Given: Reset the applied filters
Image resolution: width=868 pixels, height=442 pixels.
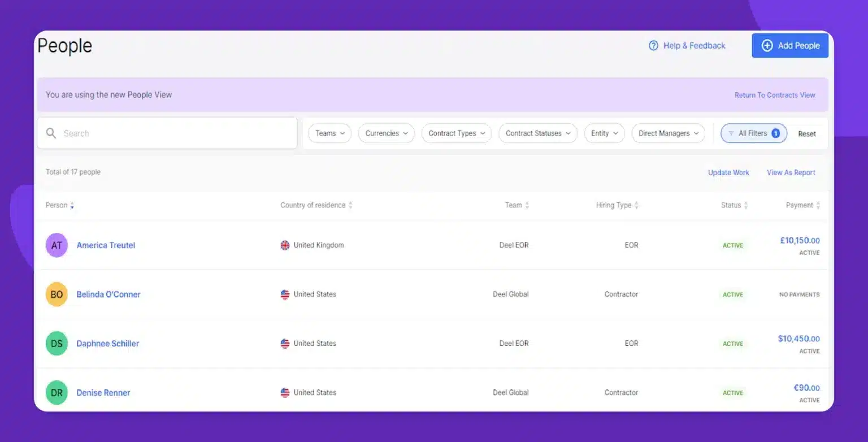Looking at the screenshot, I should 807,134.
